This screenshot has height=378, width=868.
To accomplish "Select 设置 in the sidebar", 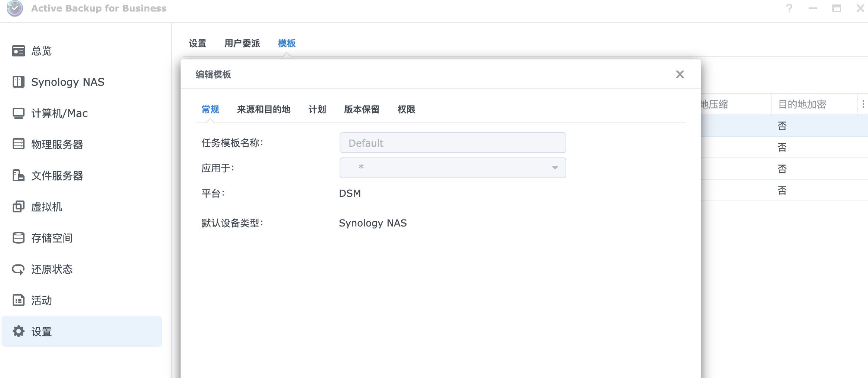I will 82,331.
